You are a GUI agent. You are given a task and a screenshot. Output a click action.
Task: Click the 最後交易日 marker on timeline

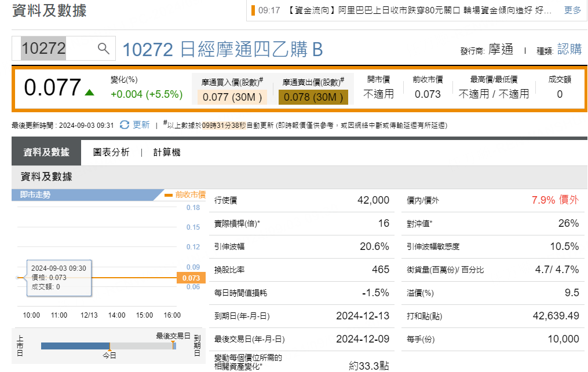pos(173,345)
